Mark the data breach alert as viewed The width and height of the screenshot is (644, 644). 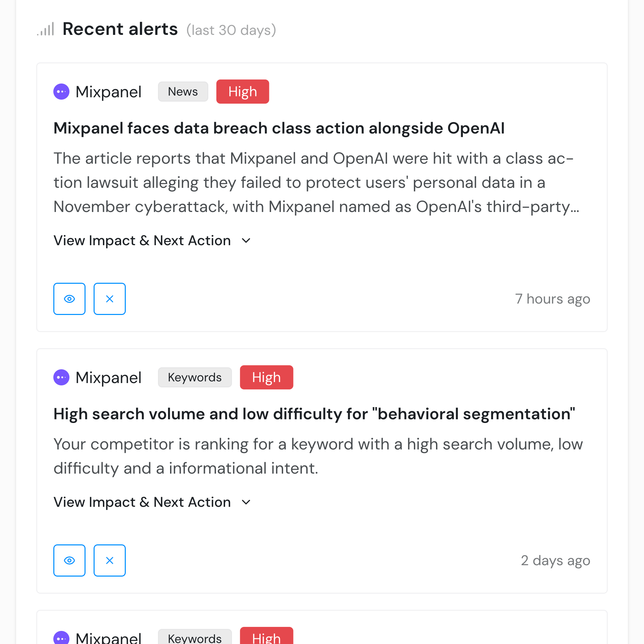[69, 299]
